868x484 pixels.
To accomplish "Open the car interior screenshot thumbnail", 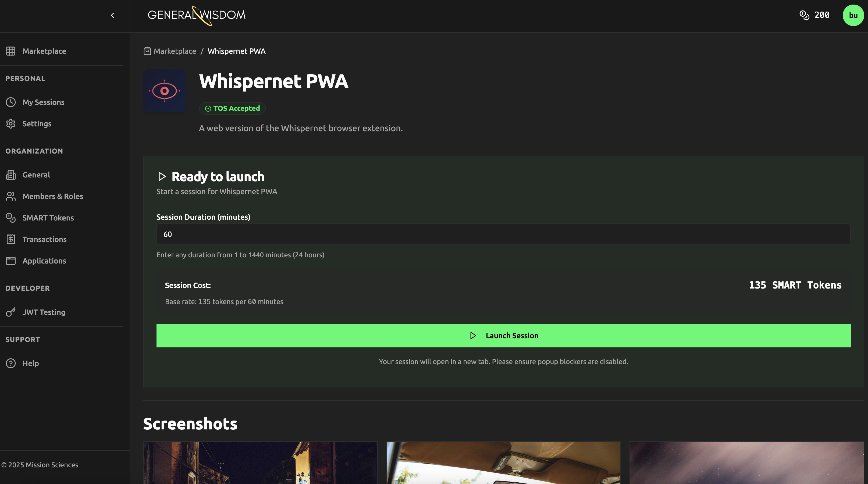I will click(503, 463).
